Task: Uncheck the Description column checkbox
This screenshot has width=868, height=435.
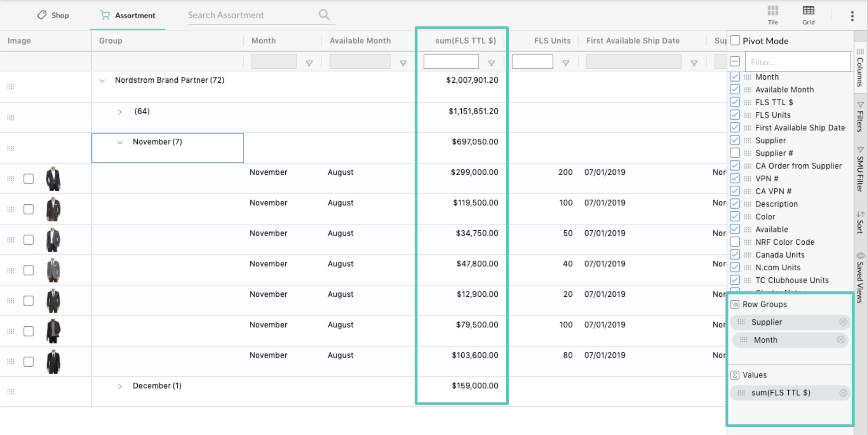Action: (x=735, y=204)
